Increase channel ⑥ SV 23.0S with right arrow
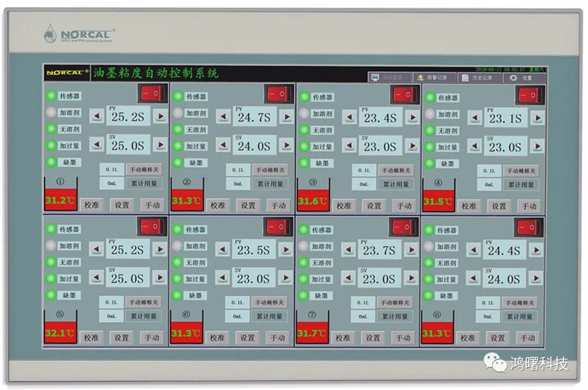The width and height of the screenshot is (588, 390). click(286, 278)
